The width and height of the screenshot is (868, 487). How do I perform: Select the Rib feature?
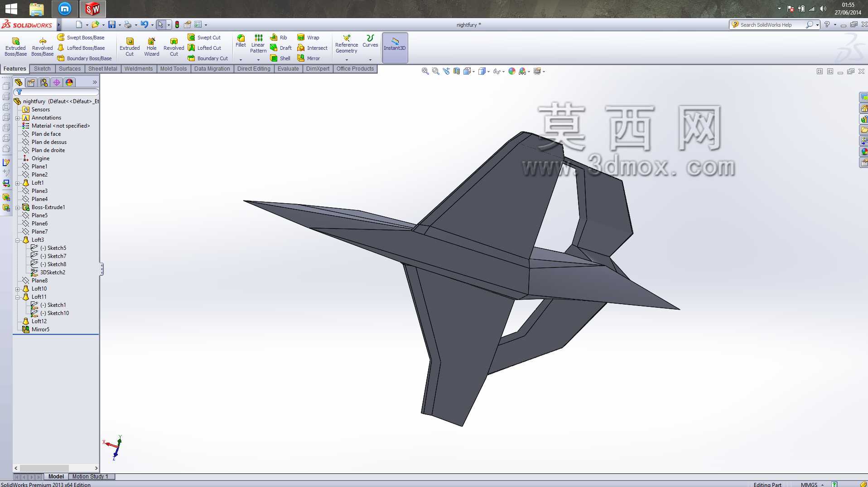click(279, 38)
